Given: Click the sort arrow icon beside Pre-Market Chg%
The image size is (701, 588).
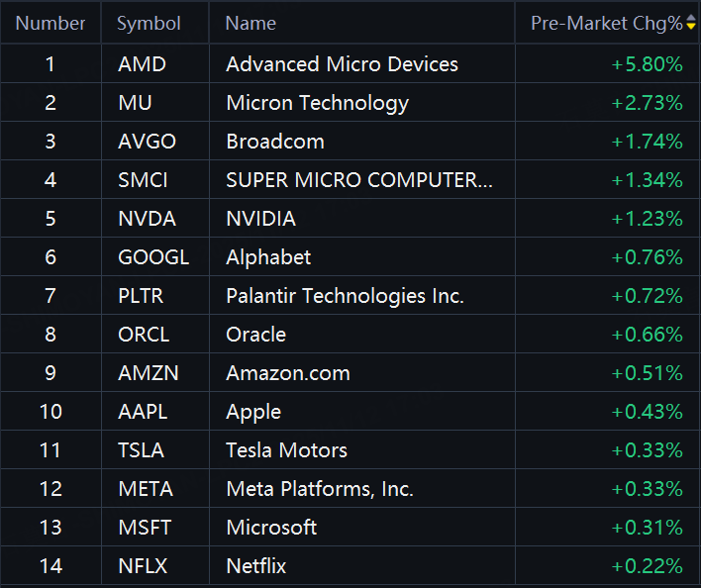Looking at the screenshot, I should tap(691, 23).
